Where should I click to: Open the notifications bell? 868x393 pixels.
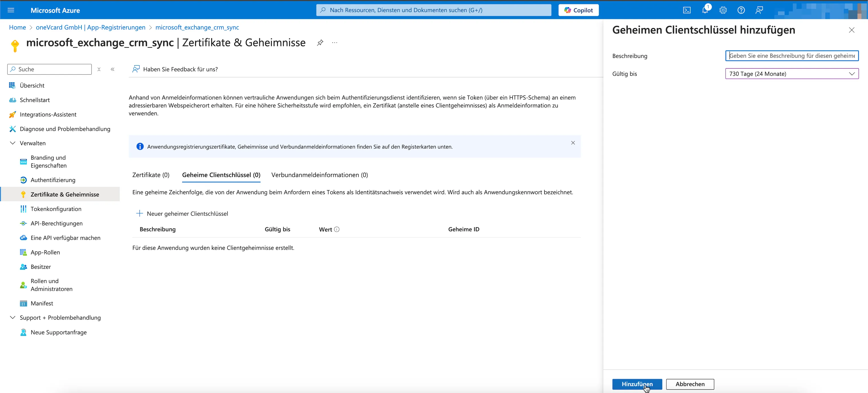coord(705,10)
